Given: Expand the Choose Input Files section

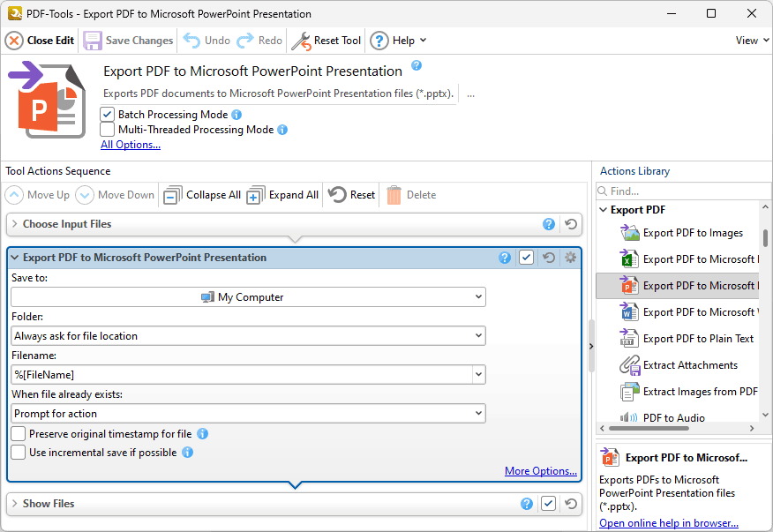Looking at the screenshot, I should tap(15, 224).
